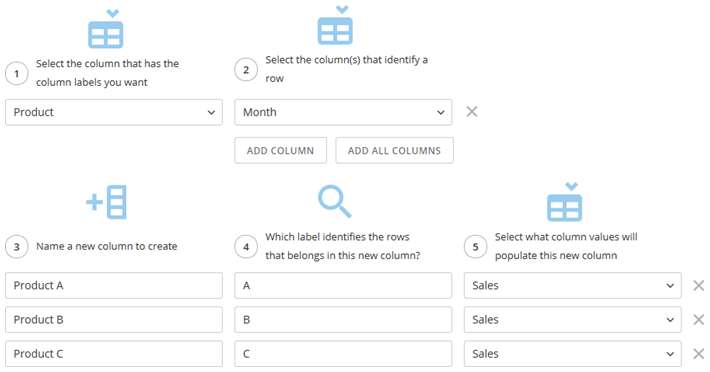Click the Product A name field
Screen dimensions: 710x372
[x=114, y=286]
